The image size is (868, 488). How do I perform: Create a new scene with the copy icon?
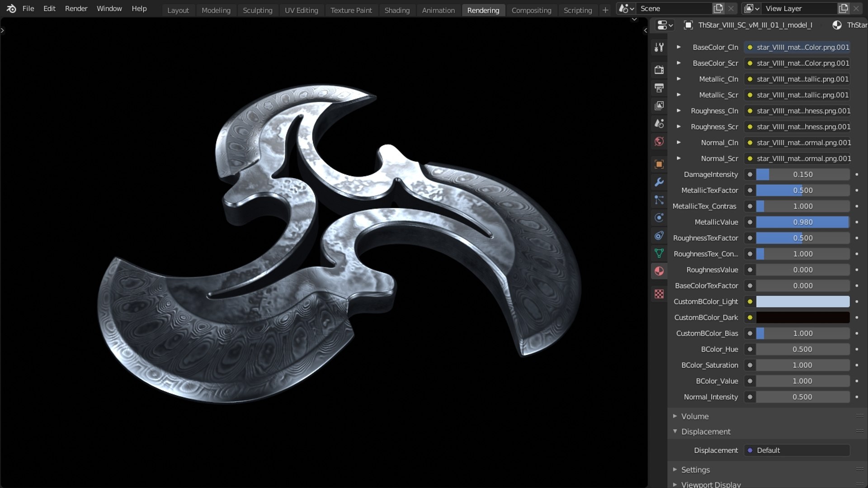[718, 9]
